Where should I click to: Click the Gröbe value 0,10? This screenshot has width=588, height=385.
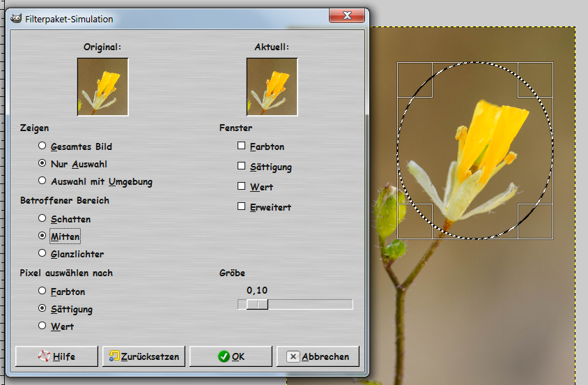(x=257, y=290)
